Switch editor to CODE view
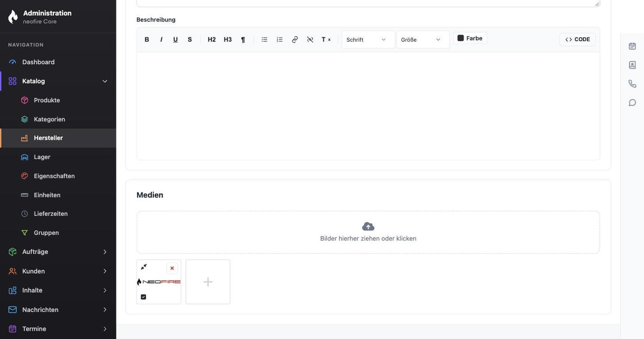 577,39
